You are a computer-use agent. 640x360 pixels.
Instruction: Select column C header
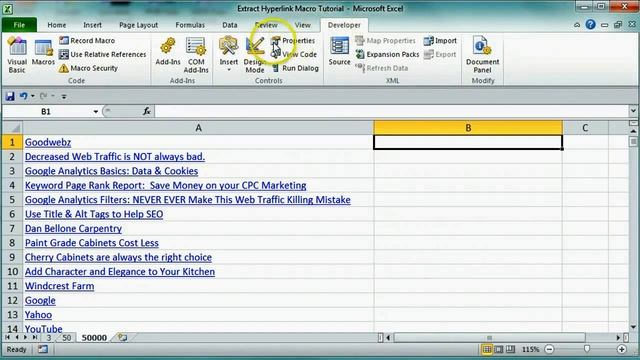coord(585,128)
